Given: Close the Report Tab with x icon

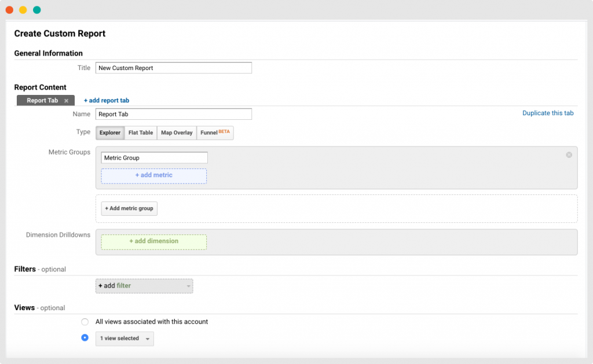Looking at the screenshot, I should (x=66, y=101).
